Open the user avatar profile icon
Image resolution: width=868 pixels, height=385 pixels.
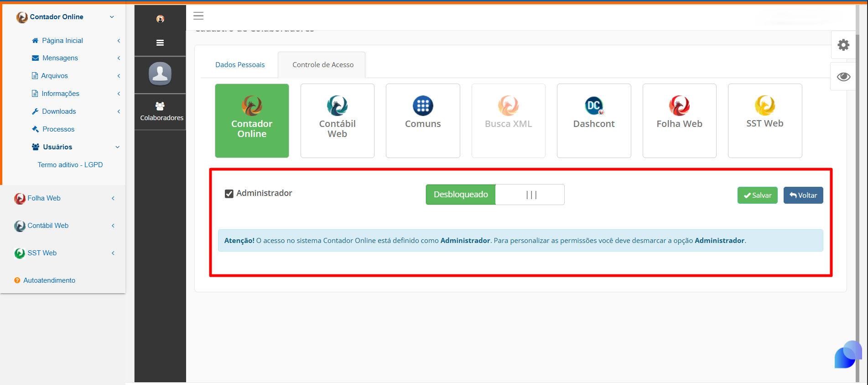point(160,74)
